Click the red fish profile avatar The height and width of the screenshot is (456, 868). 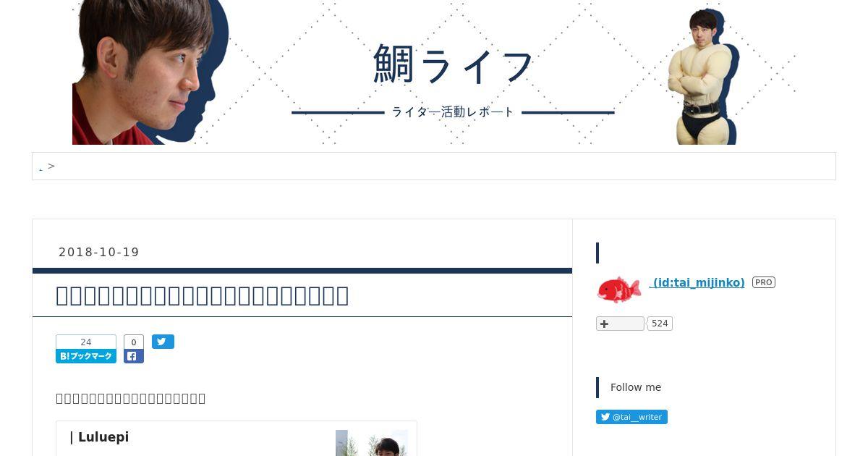click(618, 289)
